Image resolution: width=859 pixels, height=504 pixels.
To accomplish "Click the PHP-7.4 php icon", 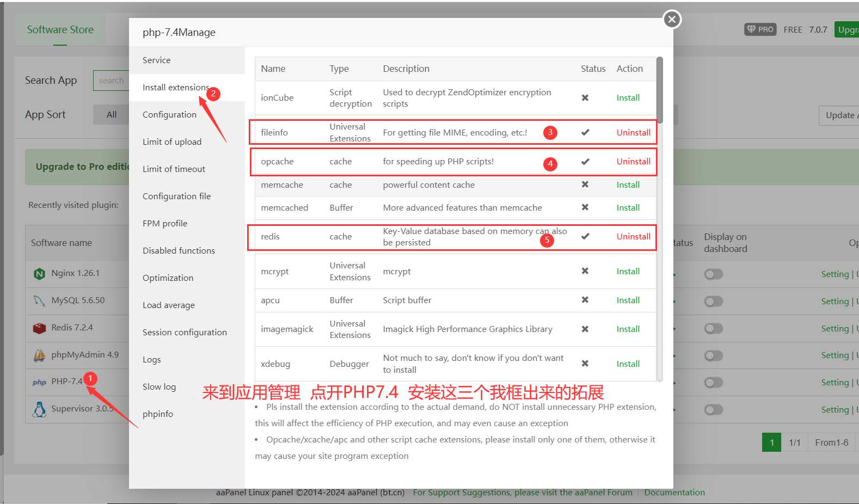I will tap(39, 382).
